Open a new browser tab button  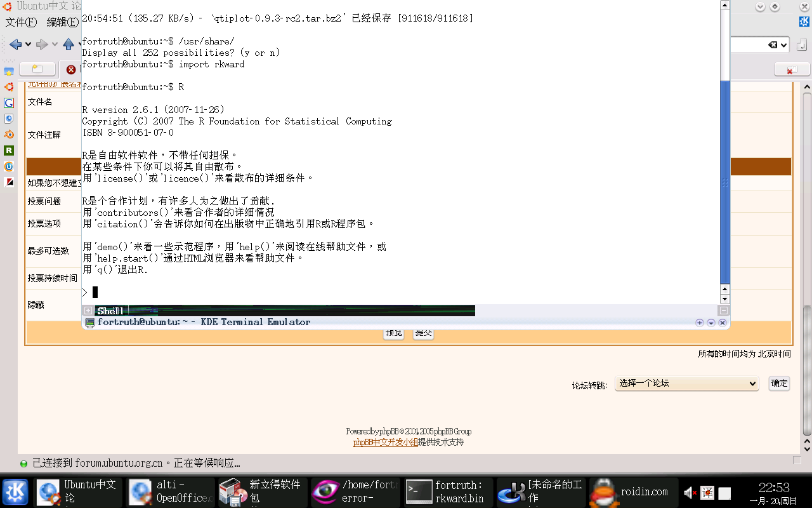tap(37, 69)
